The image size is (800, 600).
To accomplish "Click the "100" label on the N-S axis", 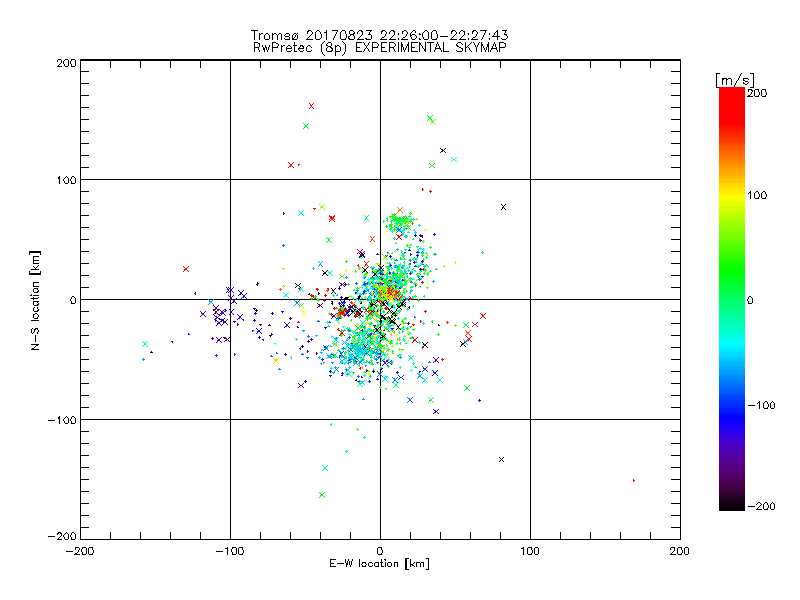I will click(x=67, y=180).
